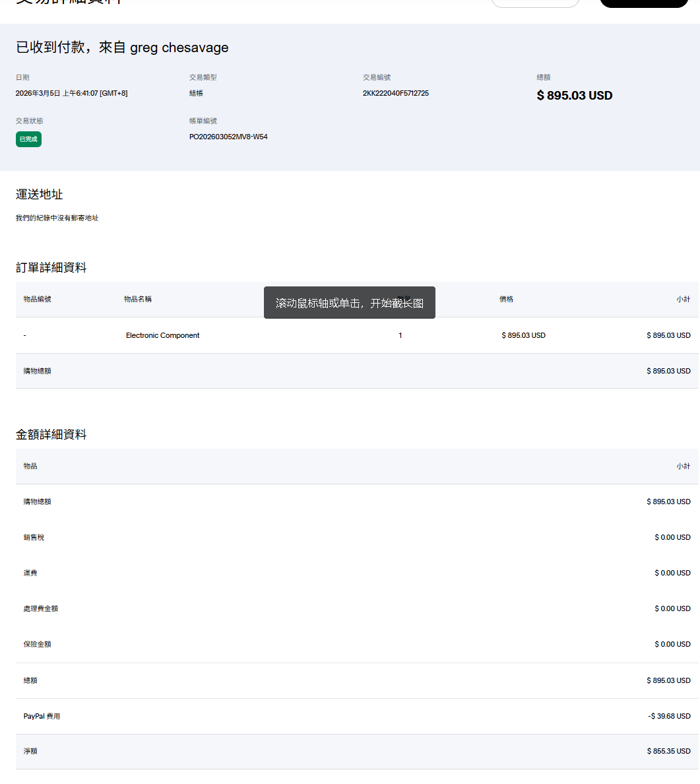Click the 運送地址 section heading

click(40, 194)
